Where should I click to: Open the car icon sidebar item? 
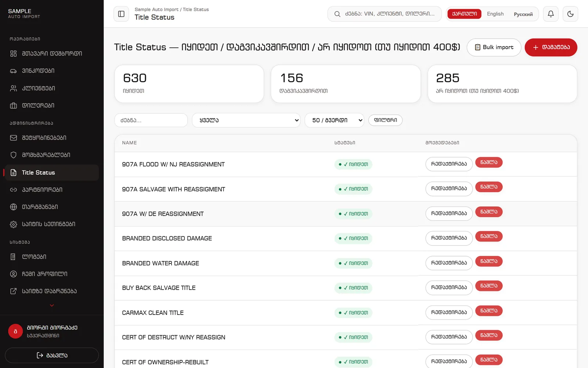point(13,71)
